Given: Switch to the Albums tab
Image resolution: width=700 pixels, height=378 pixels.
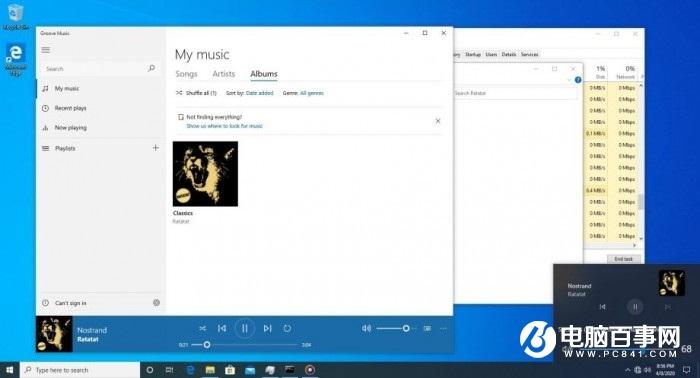Looking at the screenshot, I should pos(263,74).
